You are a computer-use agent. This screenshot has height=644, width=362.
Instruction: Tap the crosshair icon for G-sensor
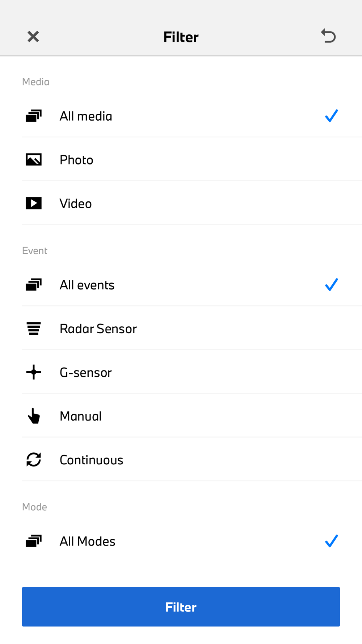click(x=34, y=372)
